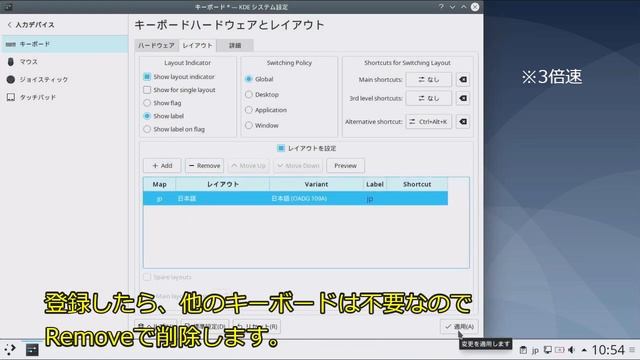
Task: Go back to 入力デバイス category
Action: (x=31, y=25)
